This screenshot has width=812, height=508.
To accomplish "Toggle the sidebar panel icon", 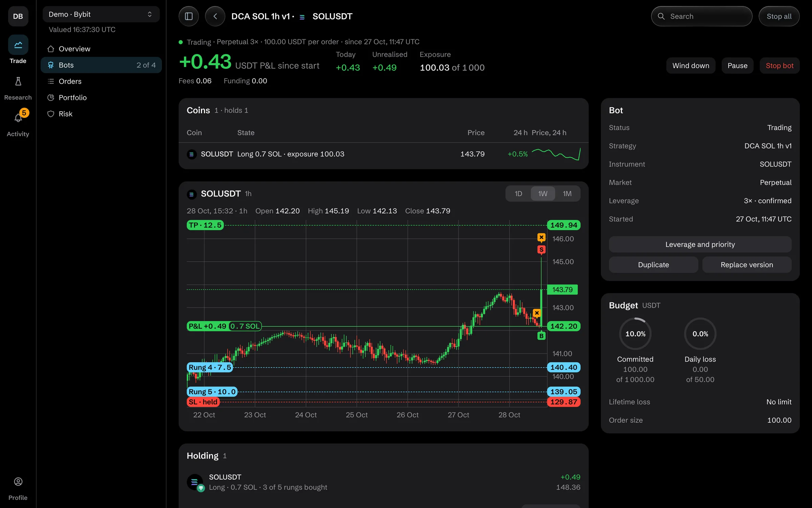I will pos(189,16).
